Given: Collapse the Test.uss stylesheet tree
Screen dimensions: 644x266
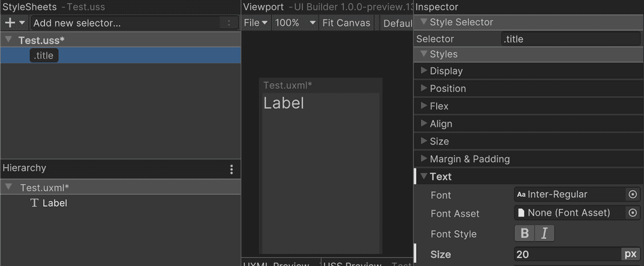Looking at the screenshot, I should click(x=9, y=40).
